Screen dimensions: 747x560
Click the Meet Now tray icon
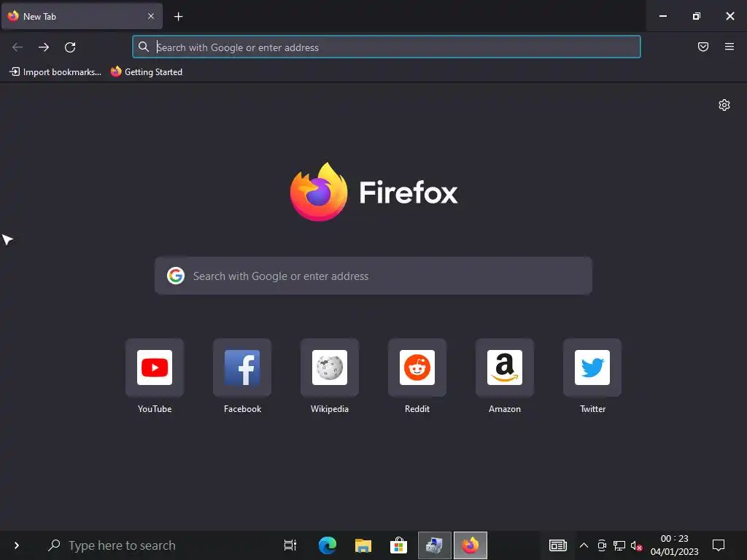point(602,545)
